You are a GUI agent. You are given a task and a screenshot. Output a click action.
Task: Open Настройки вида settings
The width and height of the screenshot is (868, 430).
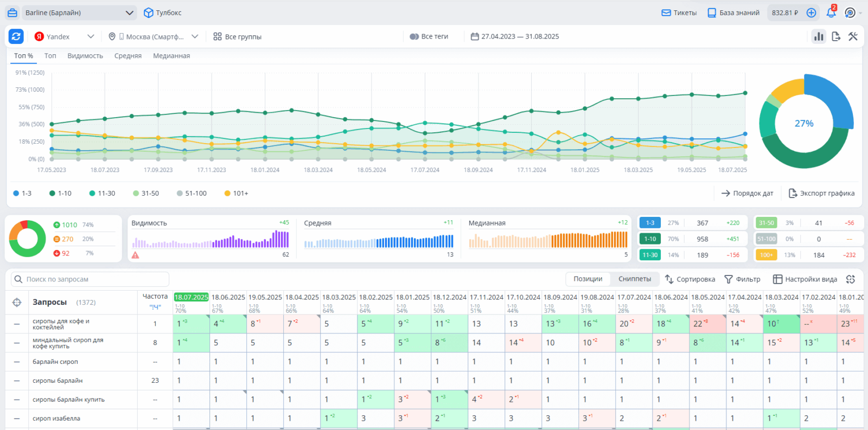click(x=805, y=279)
